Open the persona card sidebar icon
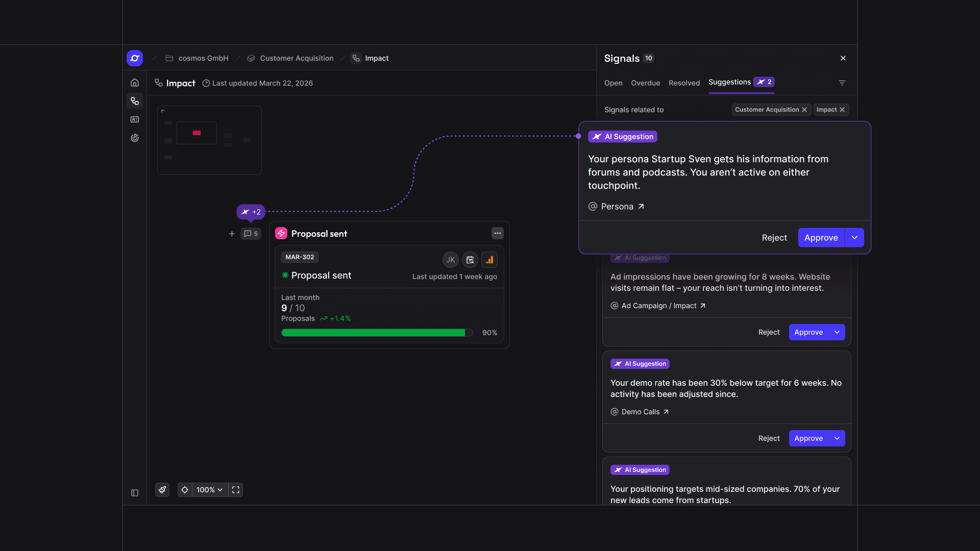Viewport: 980px width, 551px height. click(x=135, y=119)
